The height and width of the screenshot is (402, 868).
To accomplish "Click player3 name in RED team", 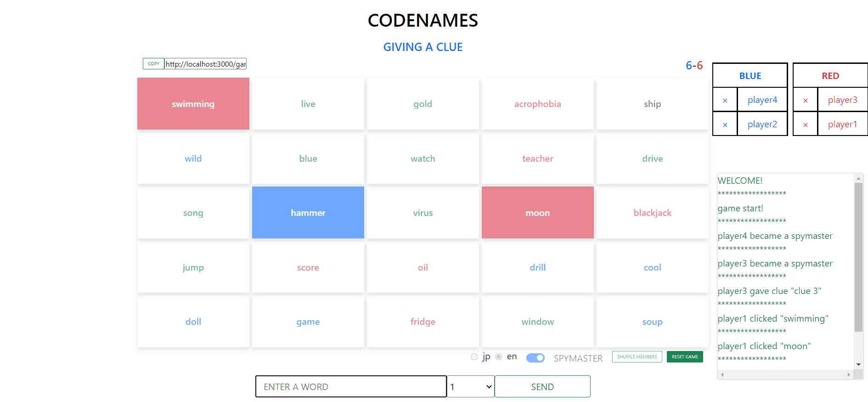I will click(x=843, y=100).
